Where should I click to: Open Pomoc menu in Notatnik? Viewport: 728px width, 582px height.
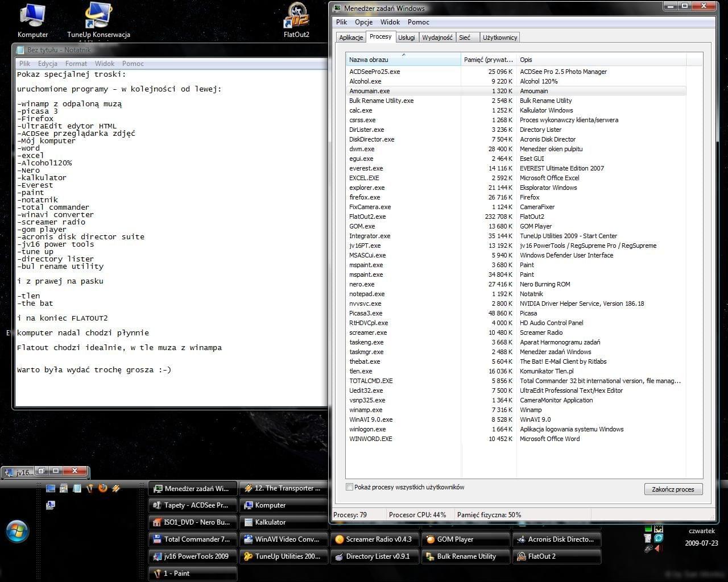pos(133,64)
